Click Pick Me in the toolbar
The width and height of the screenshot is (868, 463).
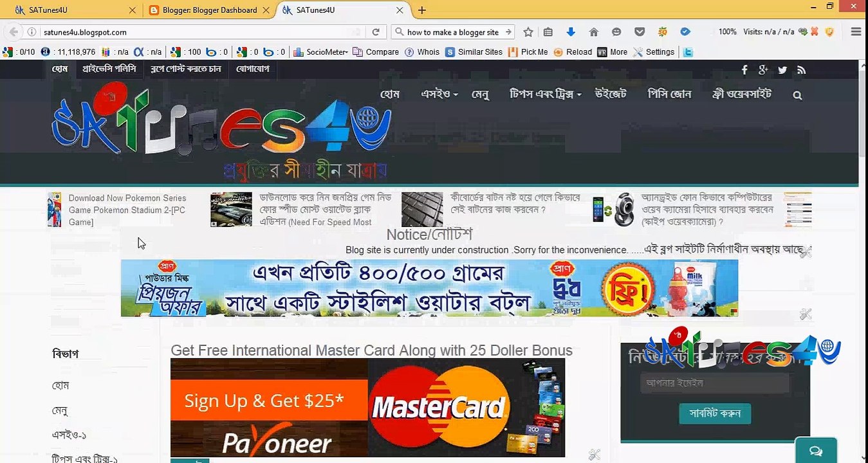coord(528,52)
